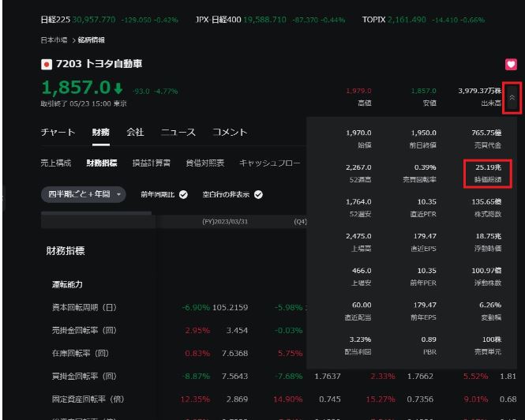Click the Japan flag icon beside 7203

[47, 64]
